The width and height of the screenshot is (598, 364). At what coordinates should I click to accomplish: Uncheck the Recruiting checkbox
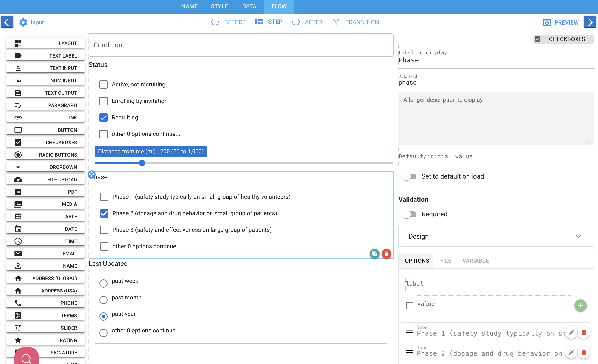[103, 117]
